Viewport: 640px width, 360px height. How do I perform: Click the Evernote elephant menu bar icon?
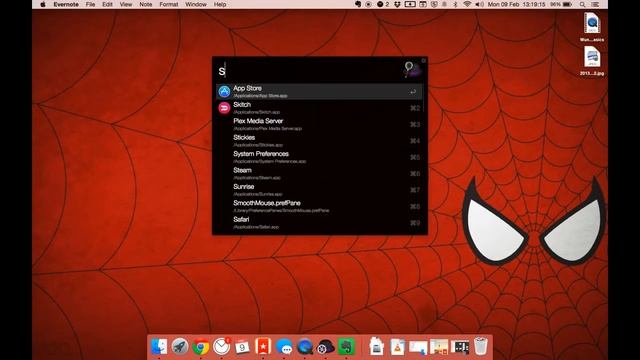pyautogui.click(x=358, y=4)
